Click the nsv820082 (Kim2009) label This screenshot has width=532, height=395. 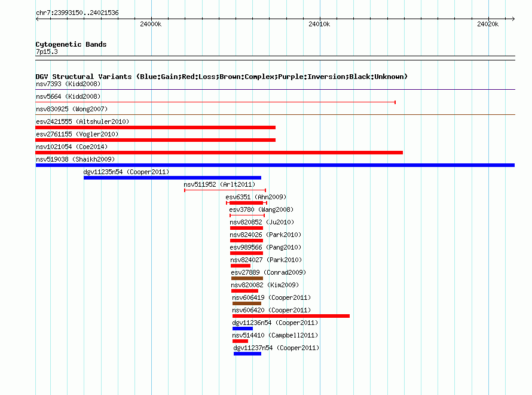265,285
